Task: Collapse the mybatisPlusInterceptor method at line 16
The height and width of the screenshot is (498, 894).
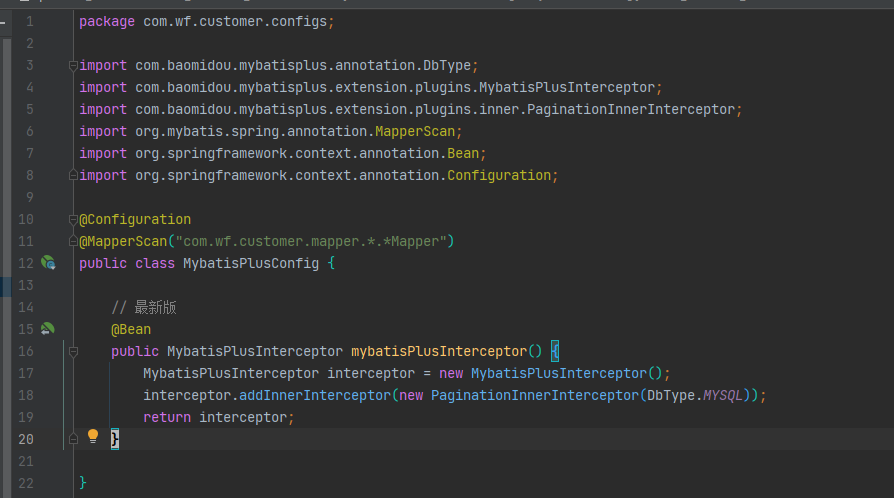Action: click(x=72, y=351)
